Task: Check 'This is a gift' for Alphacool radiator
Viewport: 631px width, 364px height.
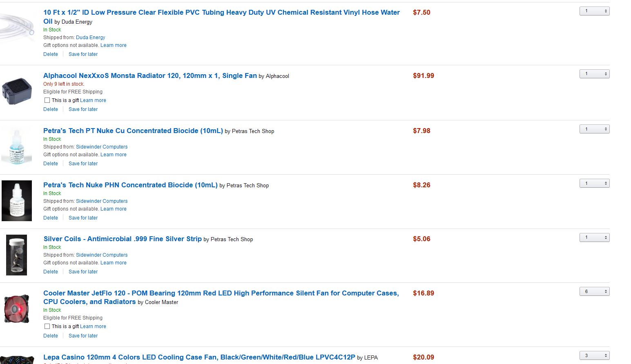Action: 47,100
